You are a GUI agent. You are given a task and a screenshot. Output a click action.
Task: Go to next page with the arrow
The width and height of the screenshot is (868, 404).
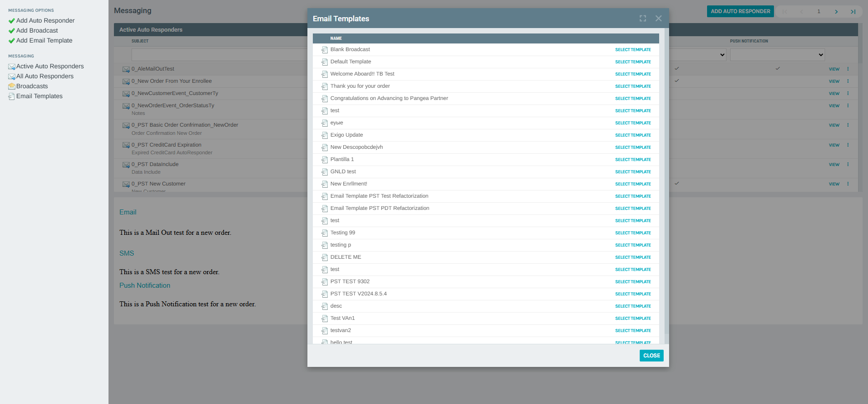(836, 12)
